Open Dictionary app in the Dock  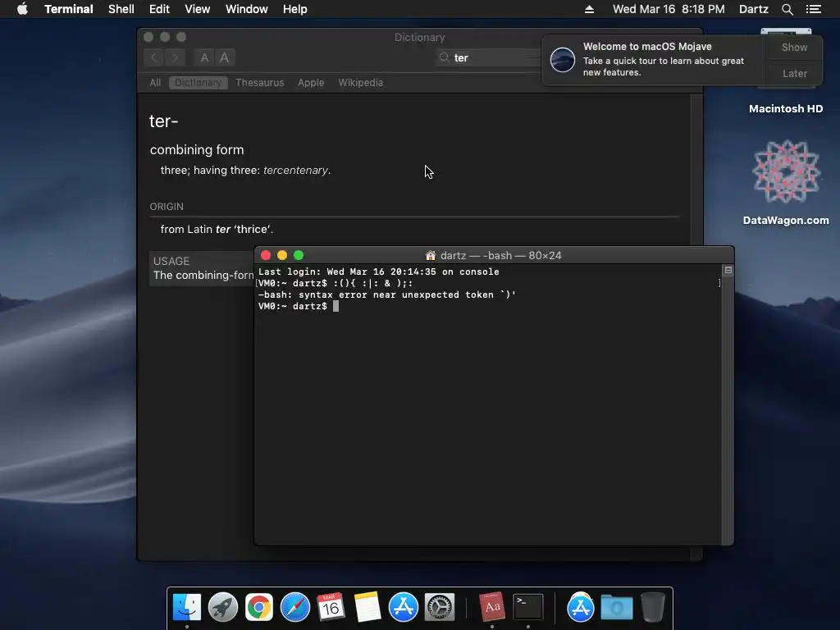492,607
